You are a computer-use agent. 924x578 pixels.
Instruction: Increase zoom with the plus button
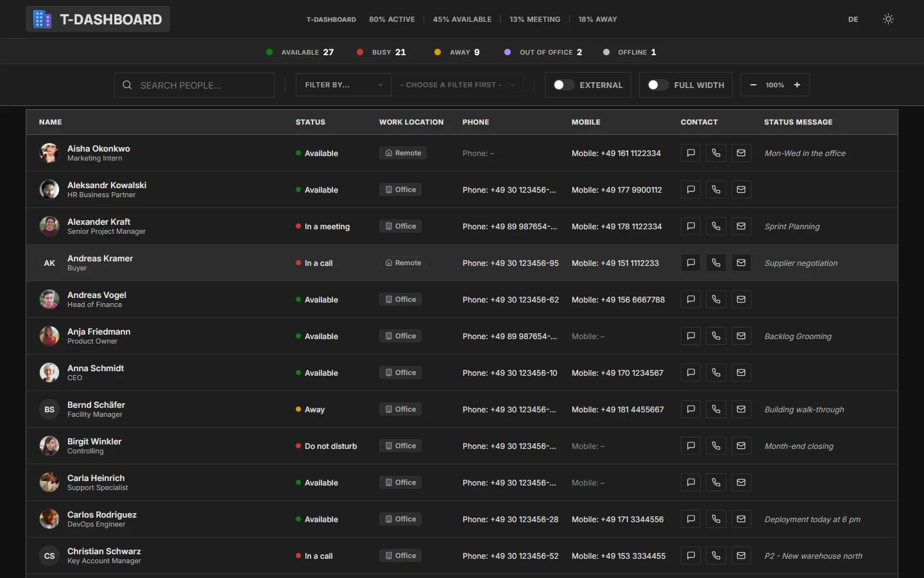coord(797,85)
